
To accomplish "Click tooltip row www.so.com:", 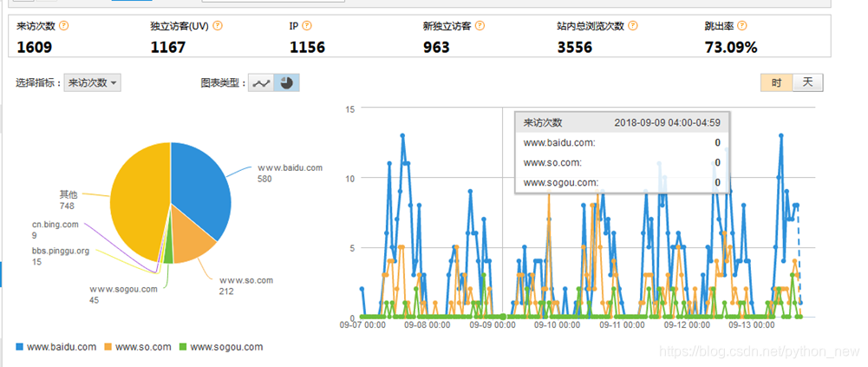I will click(623, 163).
